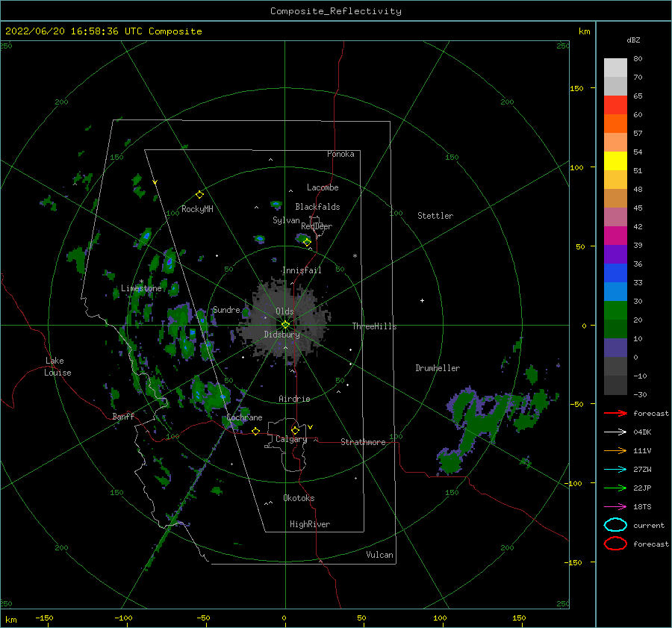Click the purple swatch near 36 dBZ
Image resolution: width=672 pixels, height=628 pixels.
tap(615, 254)
